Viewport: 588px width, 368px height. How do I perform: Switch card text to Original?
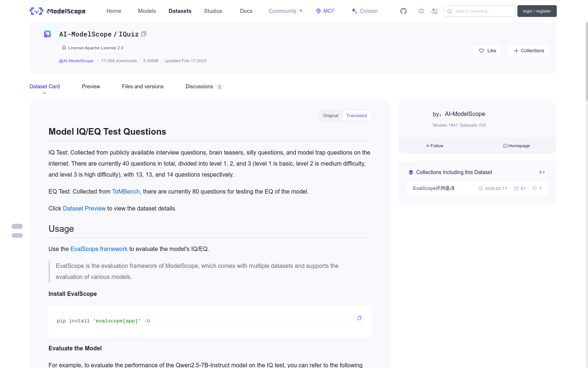point(331,116)
